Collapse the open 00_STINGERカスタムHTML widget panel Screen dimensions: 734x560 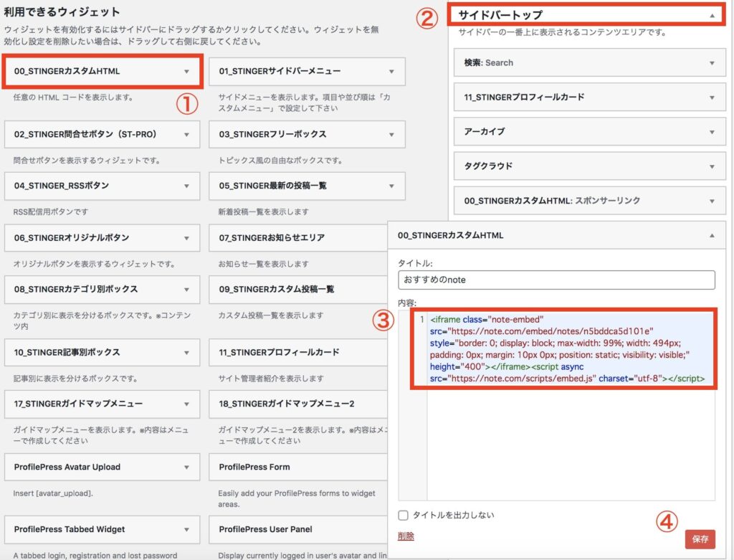click(712, 235)
